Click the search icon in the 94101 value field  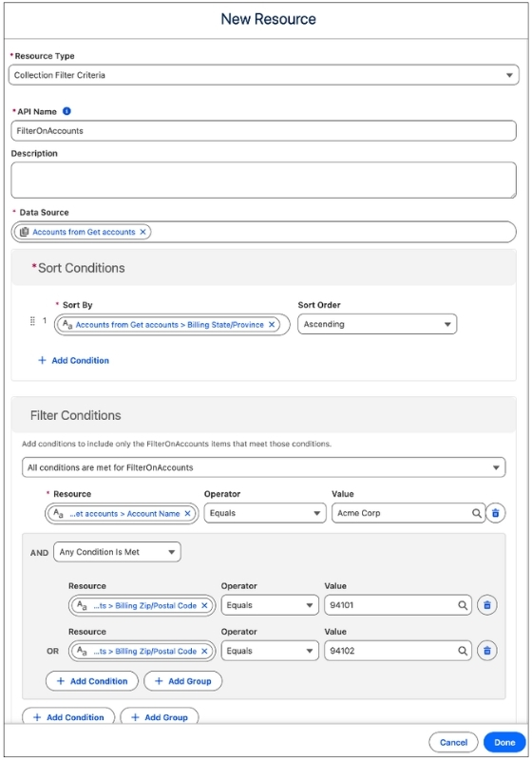pyautogui.click(x=463, y=605)
